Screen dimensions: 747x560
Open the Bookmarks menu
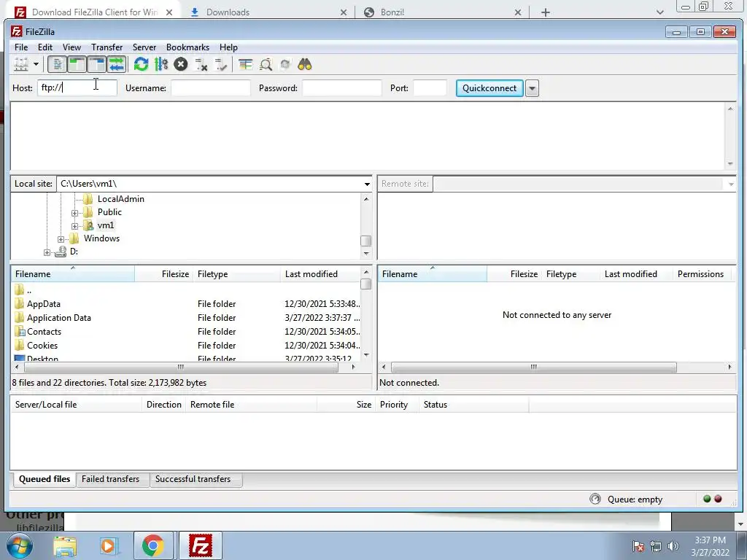[x=187, y=47]
